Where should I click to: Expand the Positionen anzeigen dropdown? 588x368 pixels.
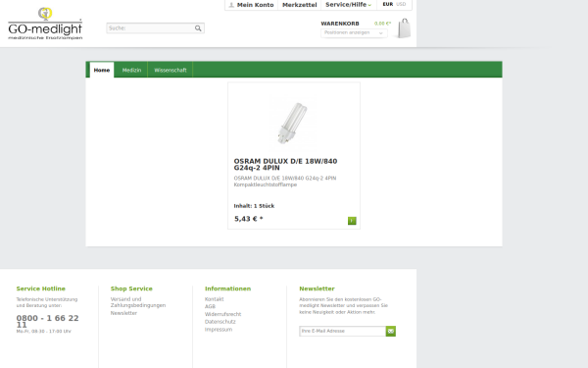click(354, 33)
